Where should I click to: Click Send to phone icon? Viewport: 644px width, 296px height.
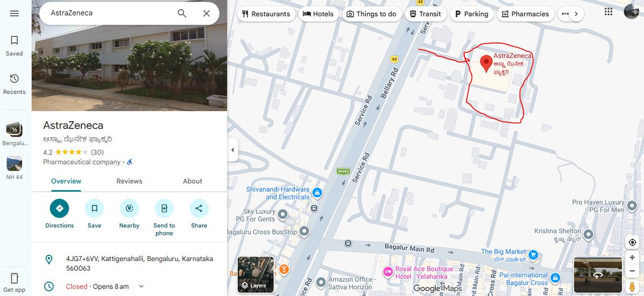coord(164,208)
